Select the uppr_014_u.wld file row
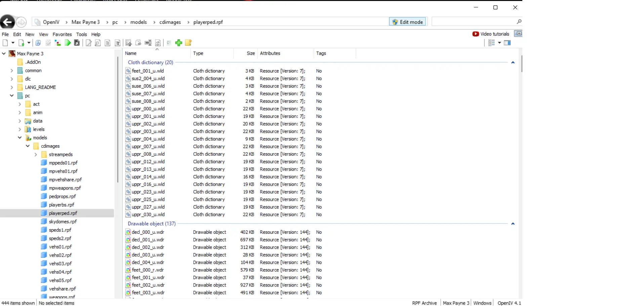The width and height of the screenshot is (644, 306). point(224,177)
